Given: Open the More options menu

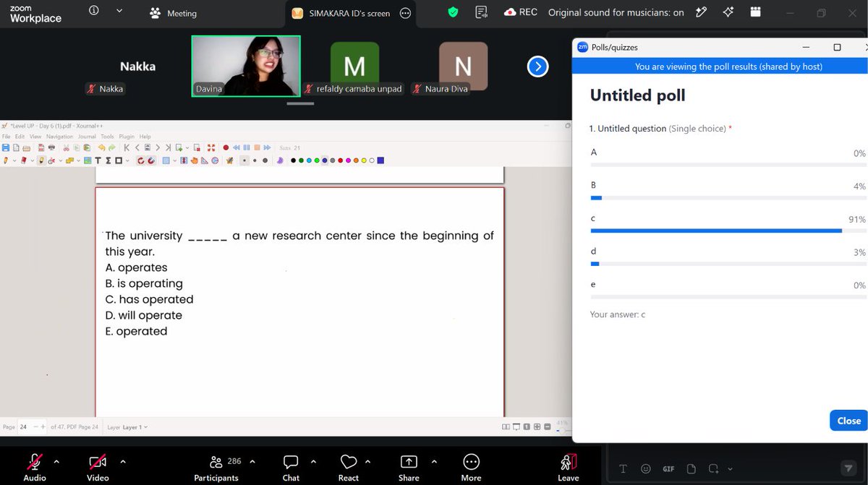Looking at the screenshot, I should 471,466.
